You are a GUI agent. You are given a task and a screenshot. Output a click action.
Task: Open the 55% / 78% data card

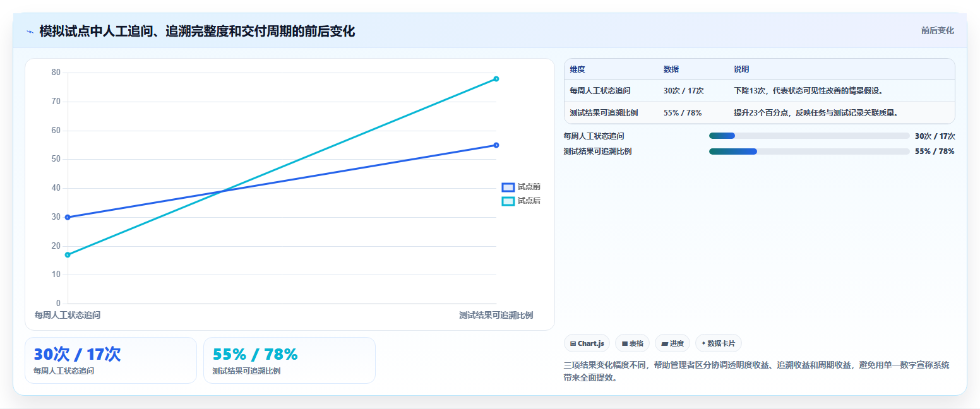point(289,360)
